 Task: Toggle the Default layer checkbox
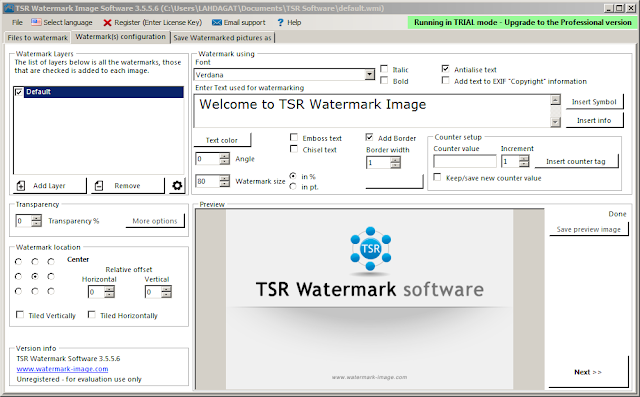click(19, 92)
